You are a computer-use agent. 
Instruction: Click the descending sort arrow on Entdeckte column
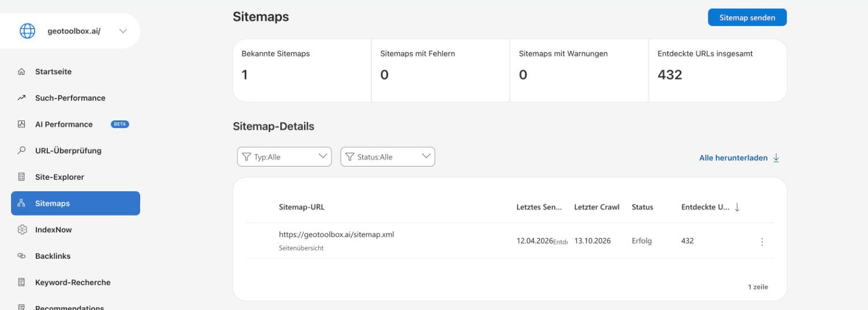737,207
